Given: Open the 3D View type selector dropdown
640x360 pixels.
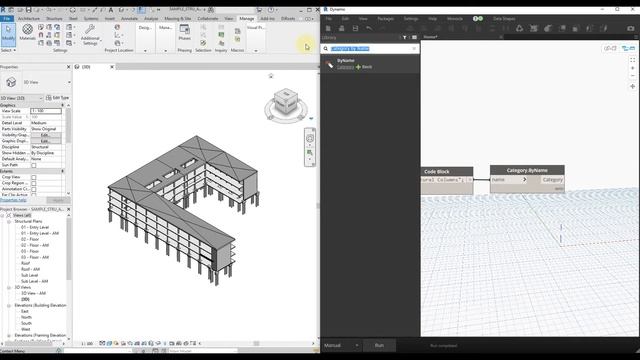Looking at the screenshot, I should point(69,82).
